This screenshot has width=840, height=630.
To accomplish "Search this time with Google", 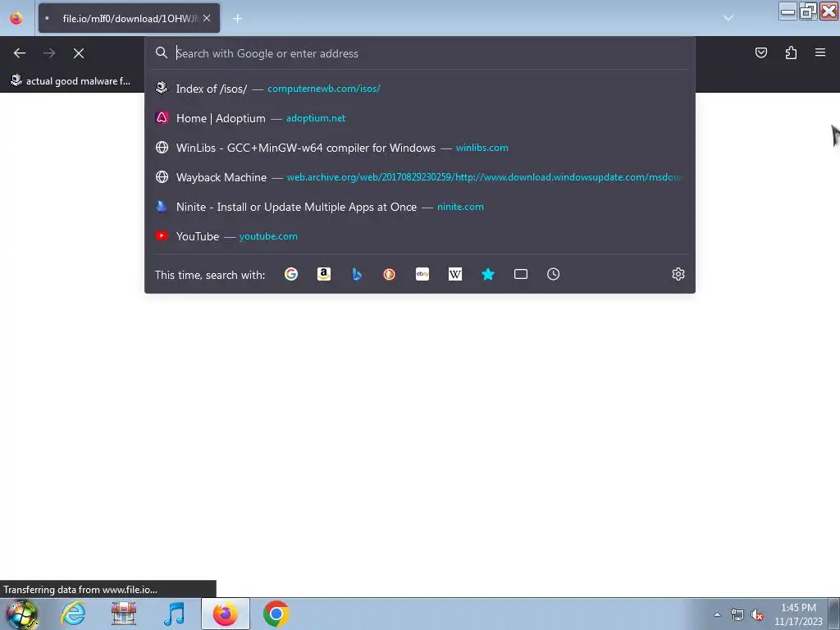I will click(x=291, y=274).
